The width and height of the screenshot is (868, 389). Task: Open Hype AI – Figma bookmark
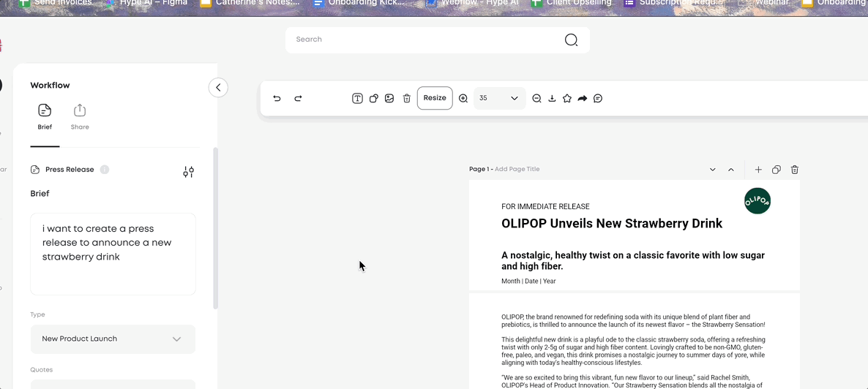146,3
